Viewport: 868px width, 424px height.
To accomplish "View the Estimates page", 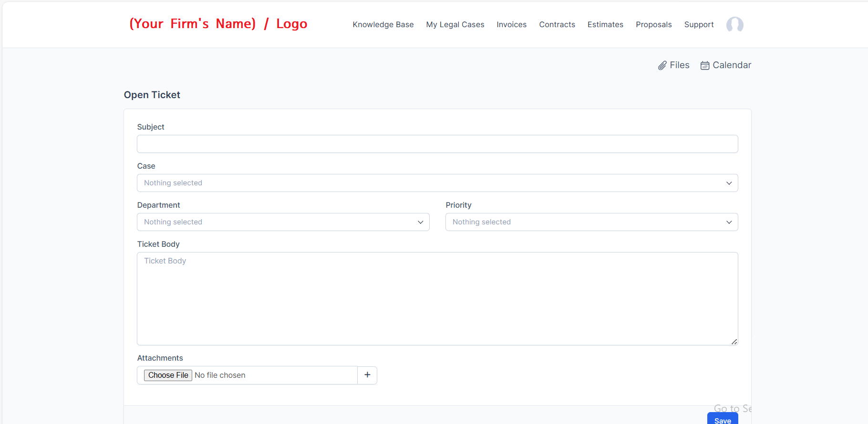I will pyautogui.click(x=605, y=25).
